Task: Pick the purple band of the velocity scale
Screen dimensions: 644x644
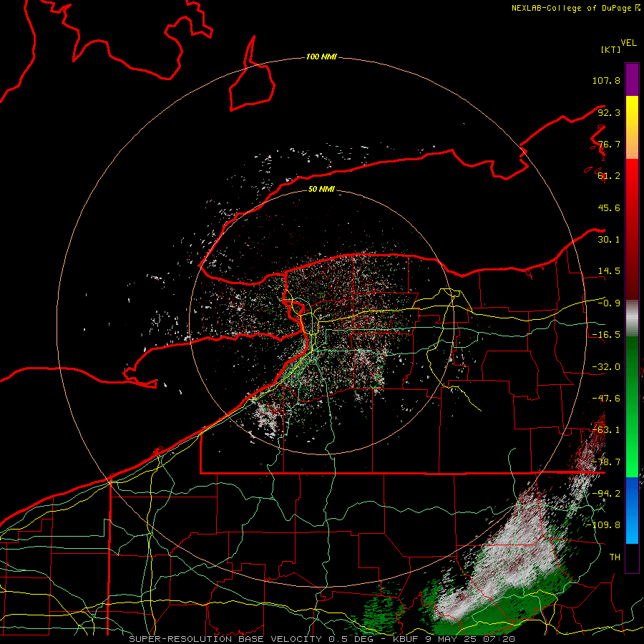Action: tap(632, 79)
